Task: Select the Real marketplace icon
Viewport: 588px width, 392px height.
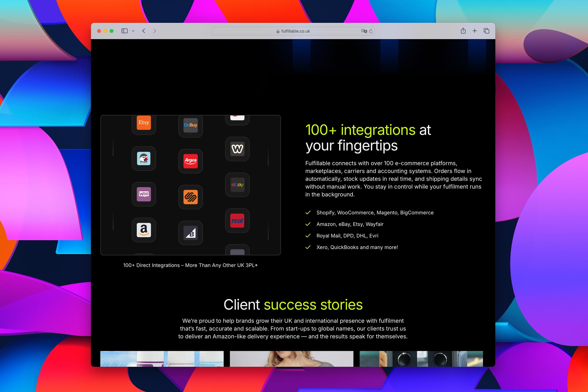Action: (x=237, y=221)
